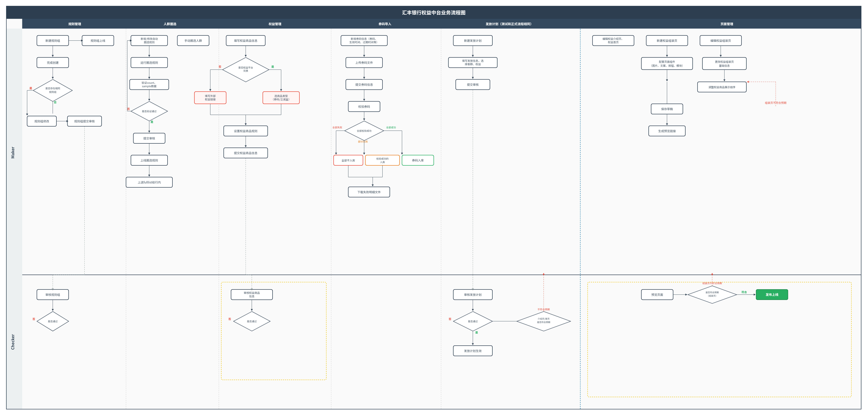Select the 全部校验成功 decision diamond
Screen dimensions: 868x416
(x=364, y=131)
